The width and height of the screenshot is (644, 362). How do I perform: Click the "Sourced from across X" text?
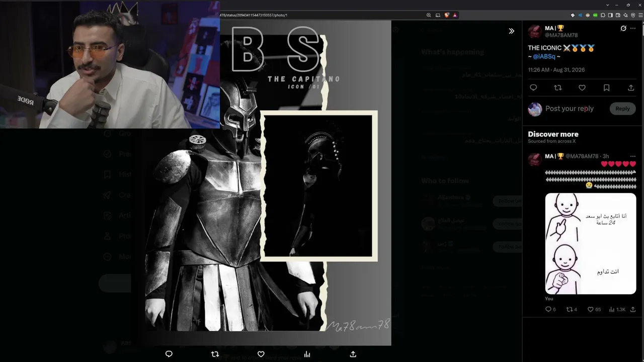[x=551, y=141]
